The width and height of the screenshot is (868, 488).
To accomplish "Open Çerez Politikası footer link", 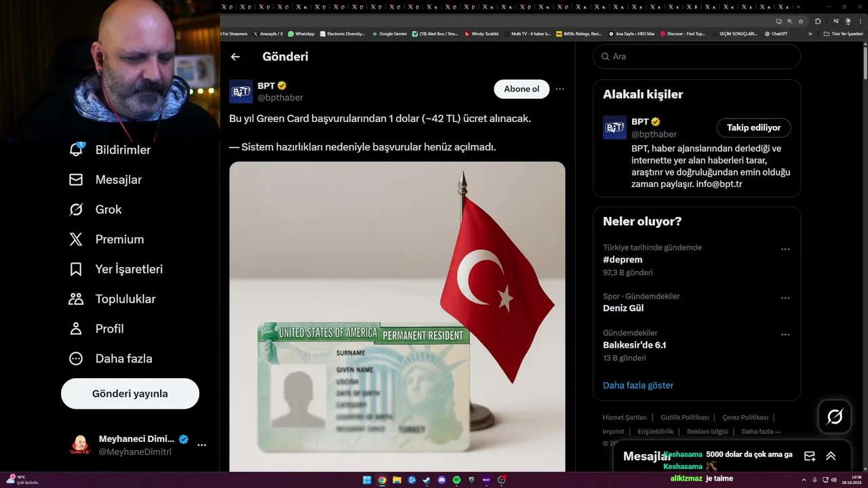I will 745,418.
